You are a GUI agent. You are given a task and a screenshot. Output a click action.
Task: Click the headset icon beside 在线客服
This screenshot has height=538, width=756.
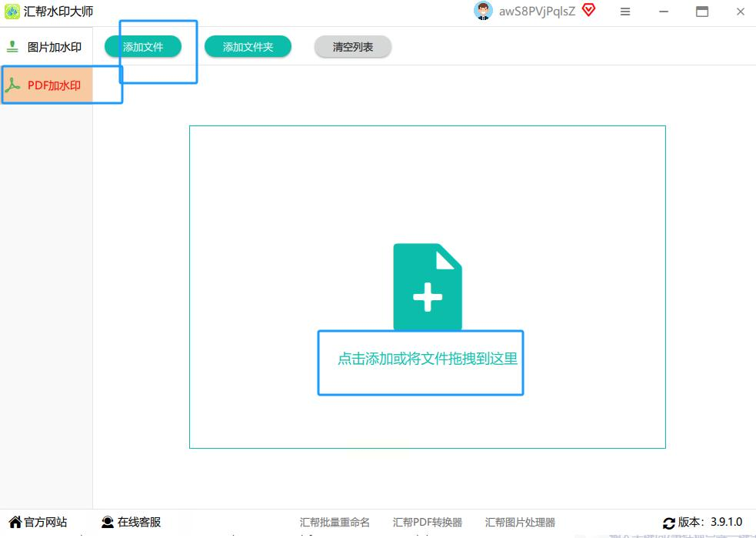[x=108, y=522]
